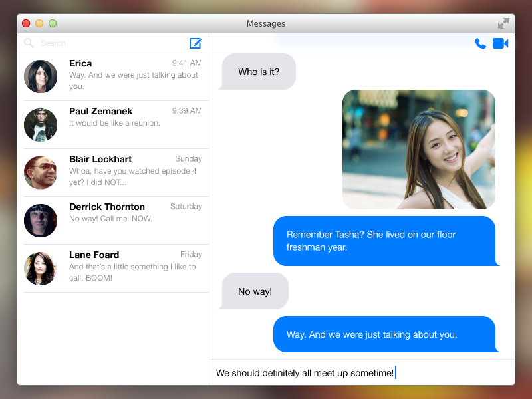Click Lane Foard's profile avatar
This screenshot has height=399, width=532.
pos(41,268)
